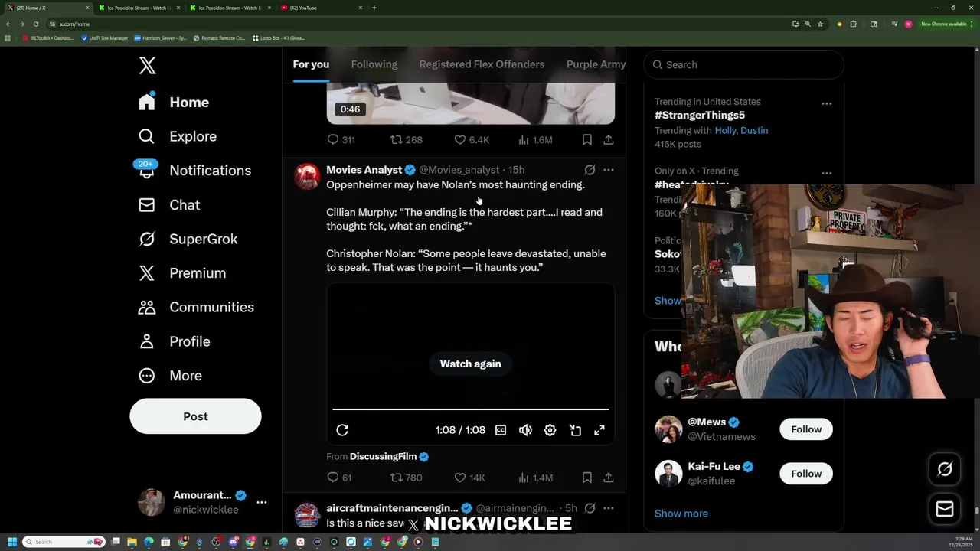Open Chat envelope icon in sidebar

tap(146, 205)
